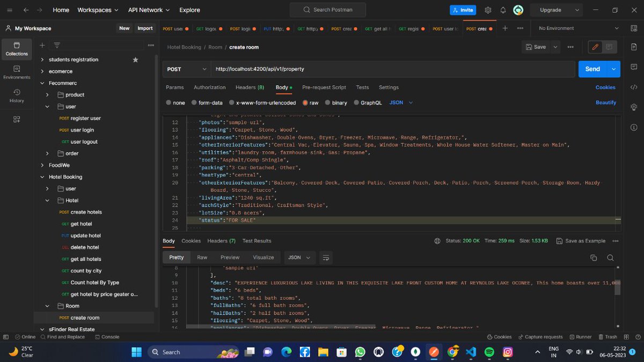644x362 pixels.
Task: Switch to edit pencil mode icon
Action: tap(595, 47)
